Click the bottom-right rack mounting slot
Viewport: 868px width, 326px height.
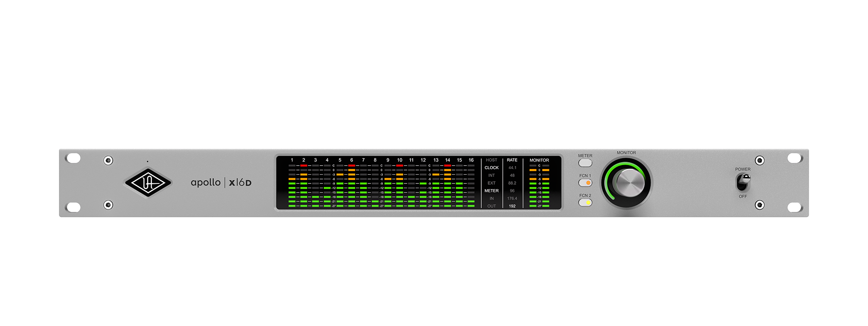795,207
